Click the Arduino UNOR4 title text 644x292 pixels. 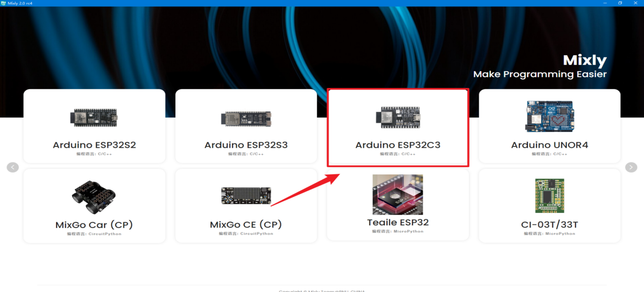click(x=549, y=145)
